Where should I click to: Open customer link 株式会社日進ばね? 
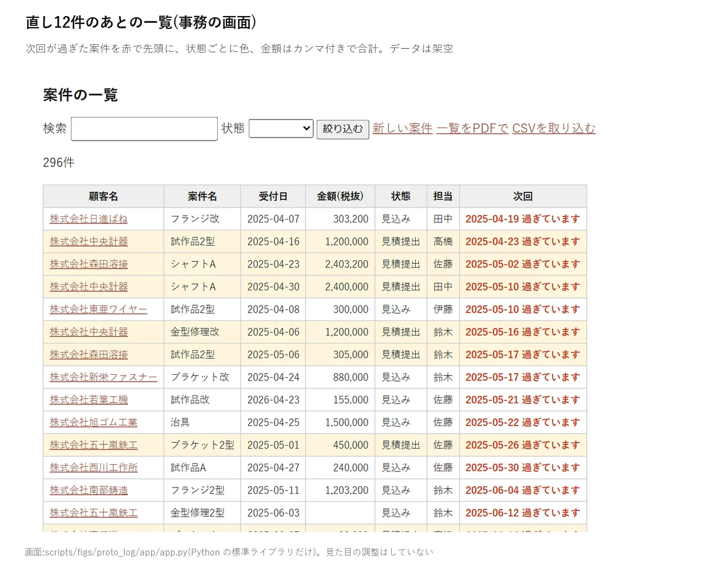pos(89,219)
